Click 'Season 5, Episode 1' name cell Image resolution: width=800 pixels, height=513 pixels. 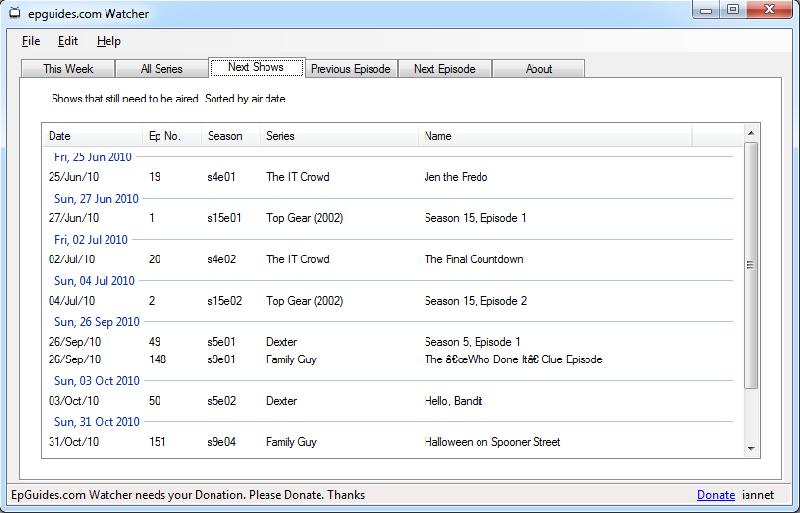[x=472, y=342]
